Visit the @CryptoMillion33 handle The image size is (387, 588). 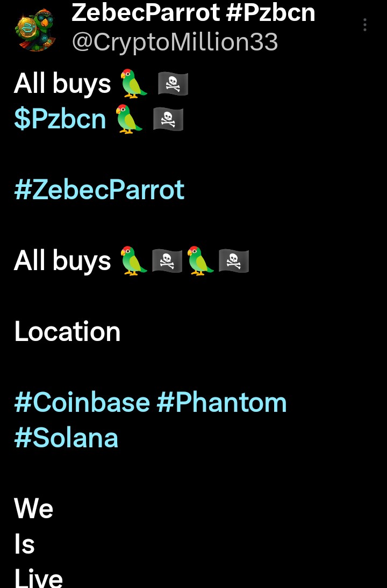[x=175, y=42]
